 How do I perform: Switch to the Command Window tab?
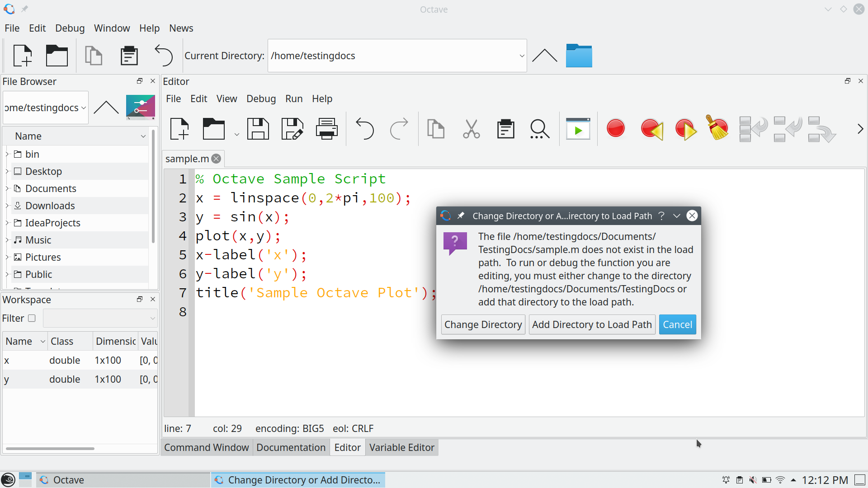206,447
